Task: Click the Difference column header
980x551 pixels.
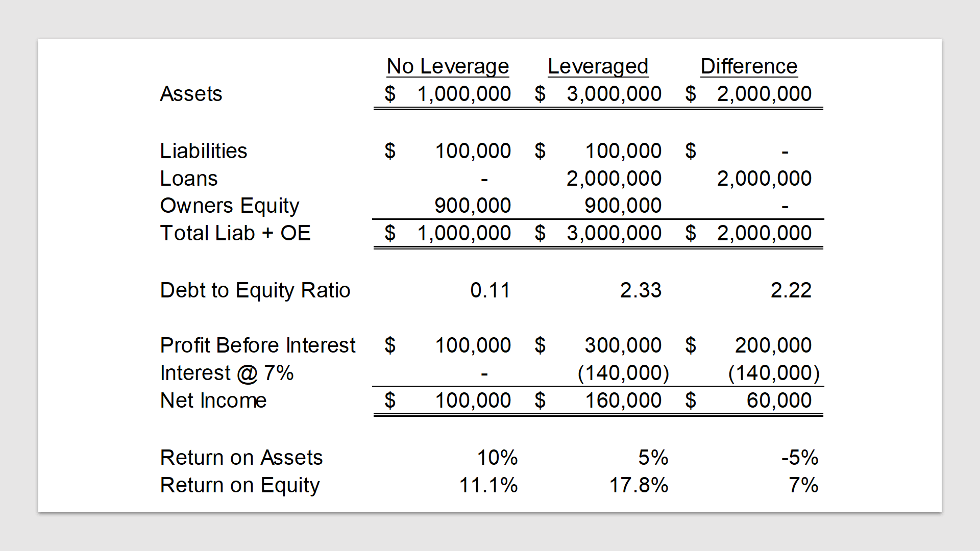Action: point(749,66)
